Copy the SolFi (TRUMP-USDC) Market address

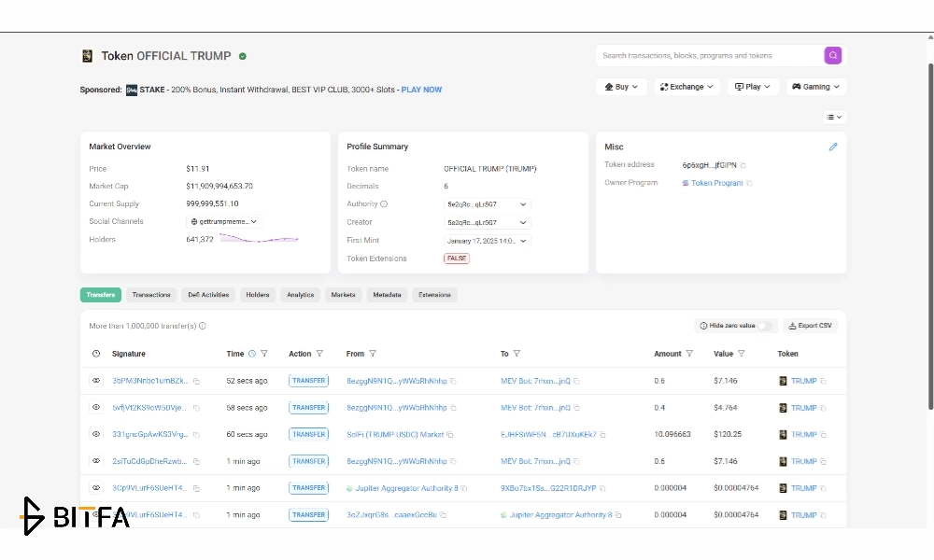(x=450, y=435)
